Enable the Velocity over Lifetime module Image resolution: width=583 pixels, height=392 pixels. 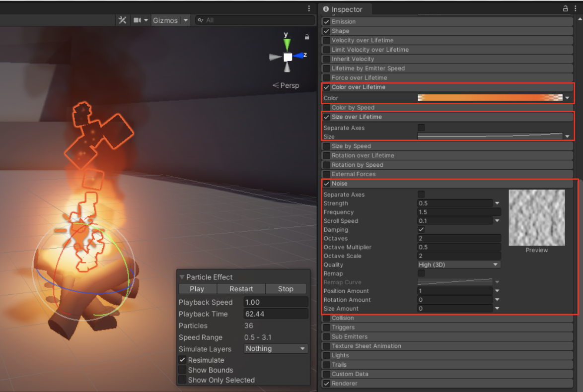coord(326,40)
